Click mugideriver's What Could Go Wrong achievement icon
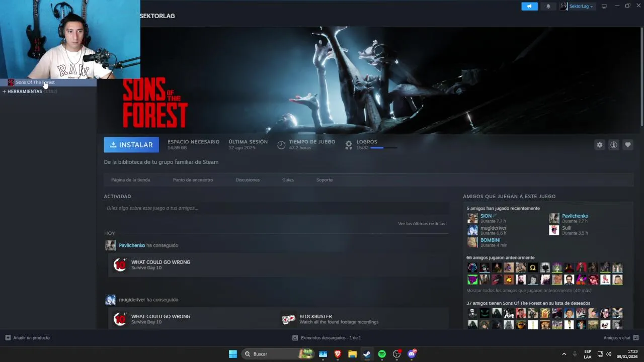Image resolution: width=644 pixels, height=362 pixels. 120,319
